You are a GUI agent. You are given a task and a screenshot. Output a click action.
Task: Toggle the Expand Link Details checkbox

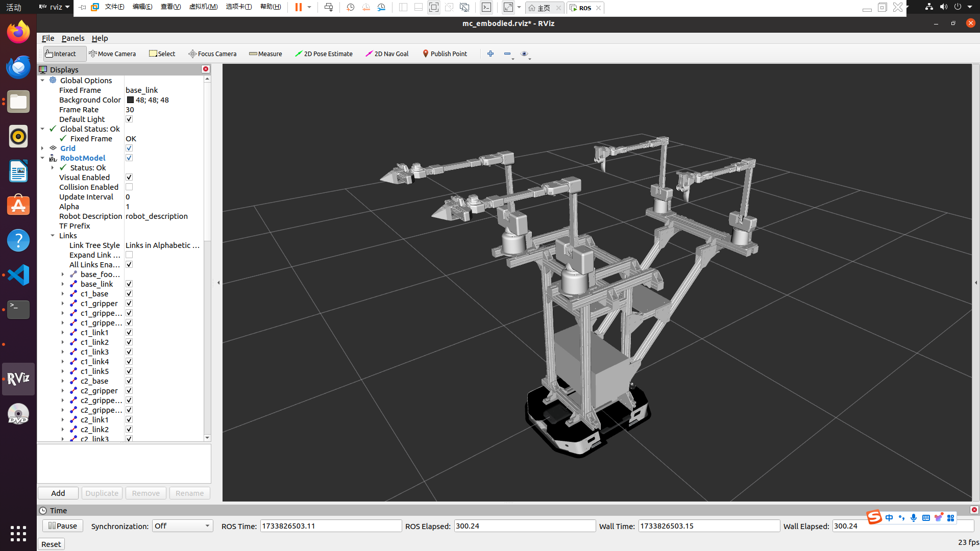[x=129, y=255]
